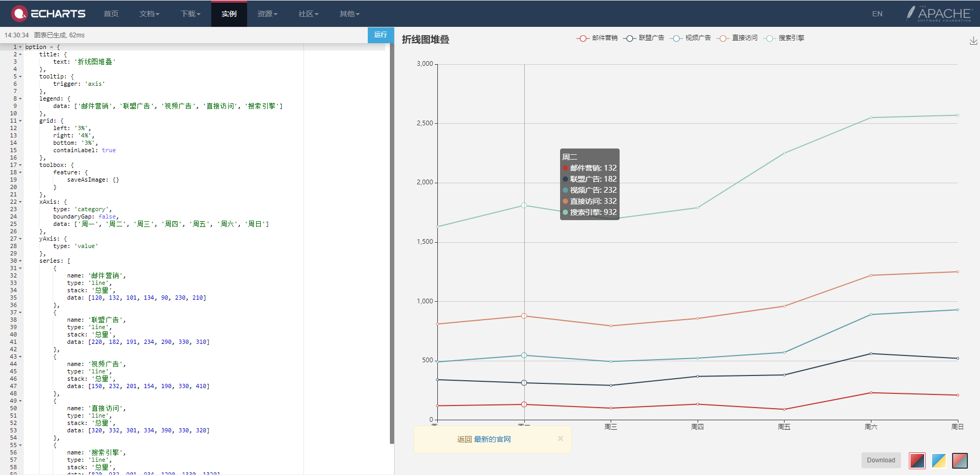Collapse the series array fold on line 30
980x475 pixels.
[21, 261]
